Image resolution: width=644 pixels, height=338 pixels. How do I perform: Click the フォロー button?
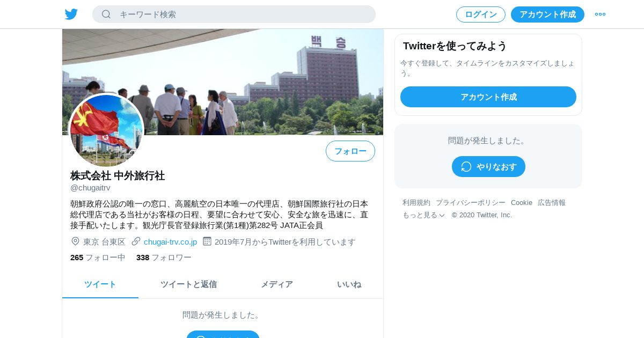click(x=350, y=151)
